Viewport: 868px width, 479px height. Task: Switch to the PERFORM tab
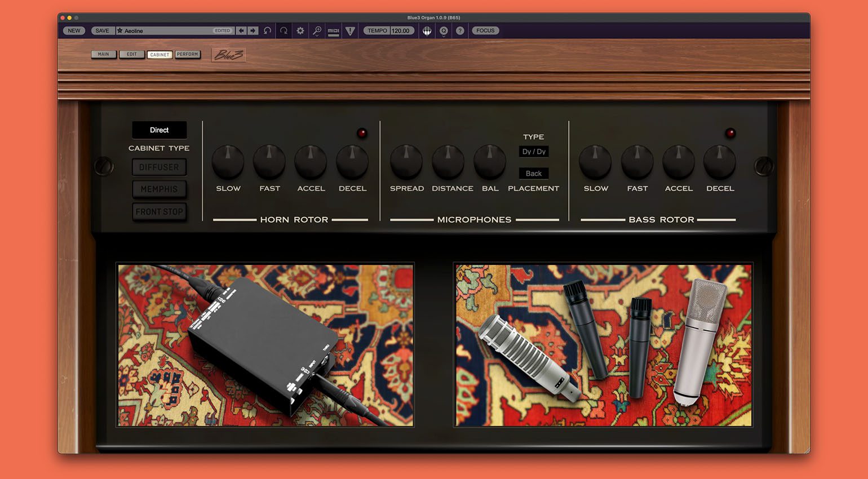tap(188, 54)
